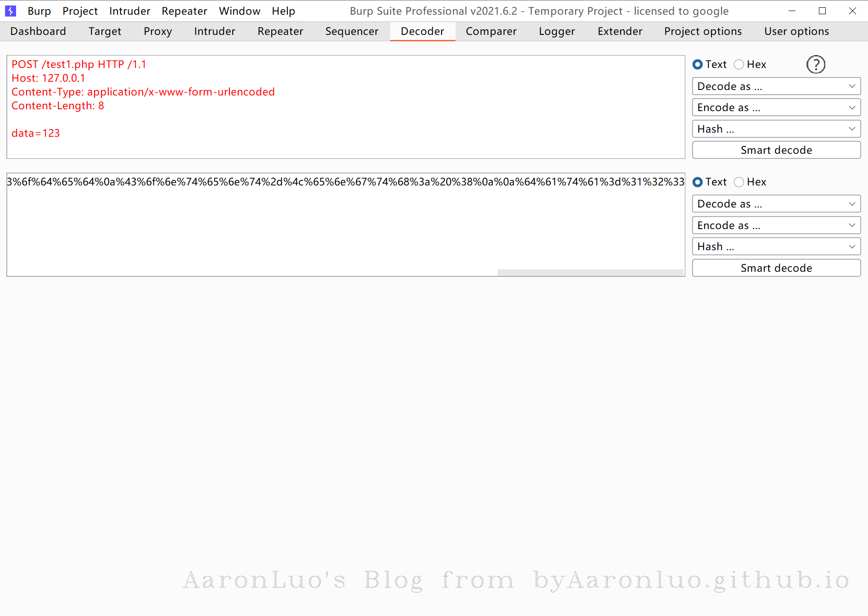Open the second panel's Hash dropdown
Image resolution: width=868 pixels, height=616 pixels.
coord(776,246)
